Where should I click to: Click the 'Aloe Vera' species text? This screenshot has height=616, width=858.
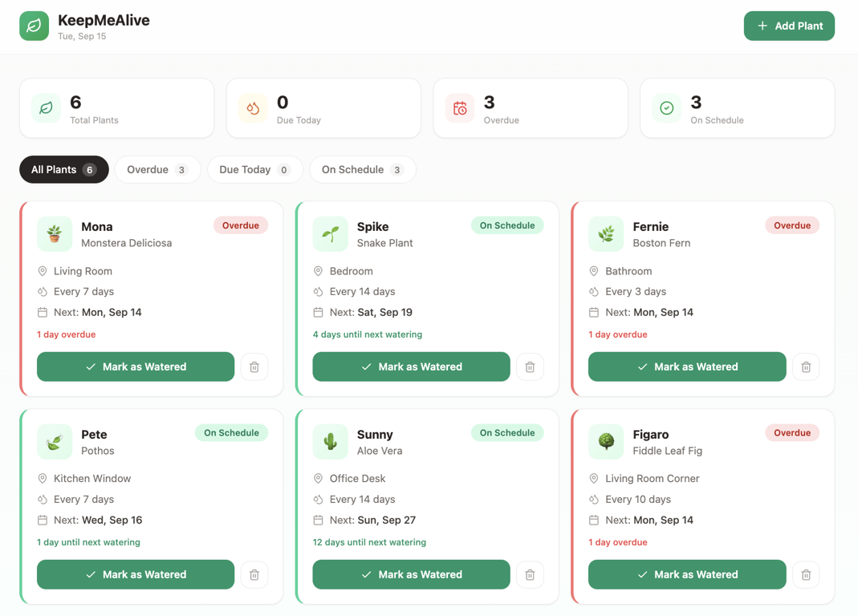(380, 451)
